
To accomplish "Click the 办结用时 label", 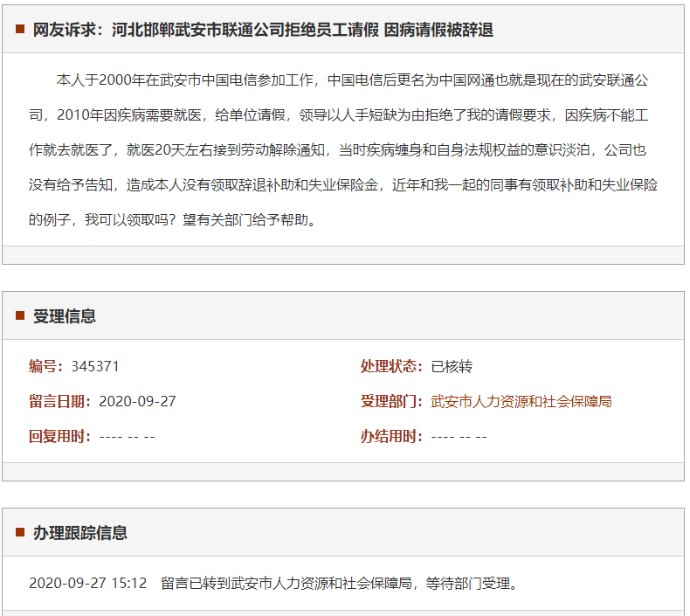I will click(x=391, y=436).
